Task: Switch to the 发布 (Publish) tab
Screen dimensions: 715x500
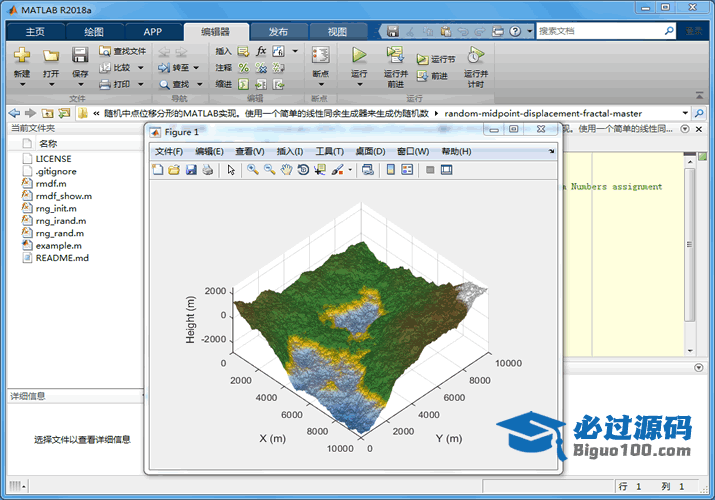Action: (278, 31)
